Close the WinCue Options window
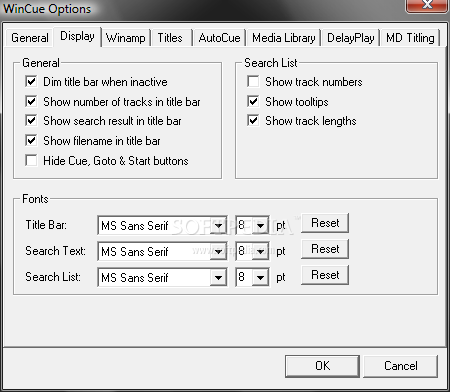The image size is (450, 392). tap(427, 5)
